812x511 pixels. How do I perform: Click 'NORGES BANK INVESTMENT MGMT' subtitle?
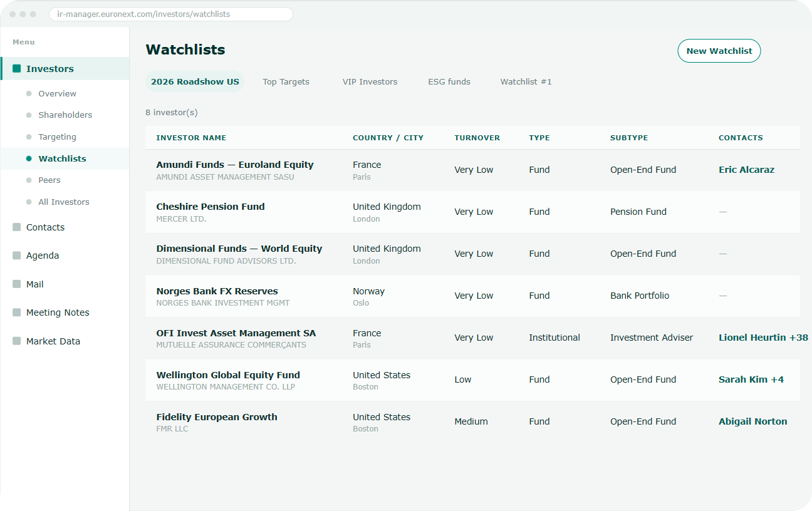coord(223,303)
